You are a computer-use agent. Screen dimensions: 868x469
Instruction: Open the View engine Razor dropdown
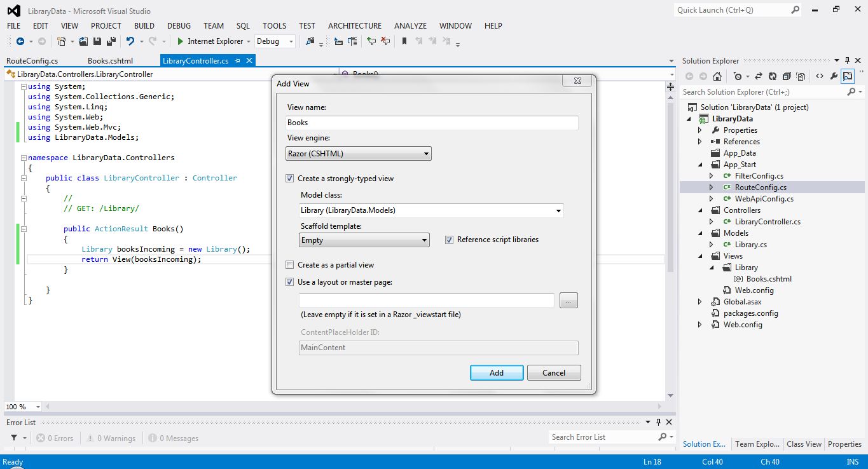pos(359,153)
